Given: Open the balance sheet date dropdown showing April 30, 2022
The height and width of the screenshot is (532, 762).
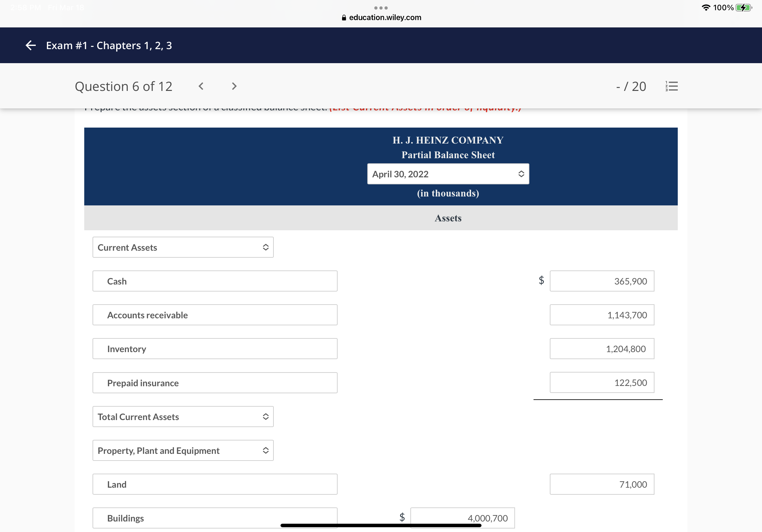Looking at the screenshot, I should tap(448, 174).
